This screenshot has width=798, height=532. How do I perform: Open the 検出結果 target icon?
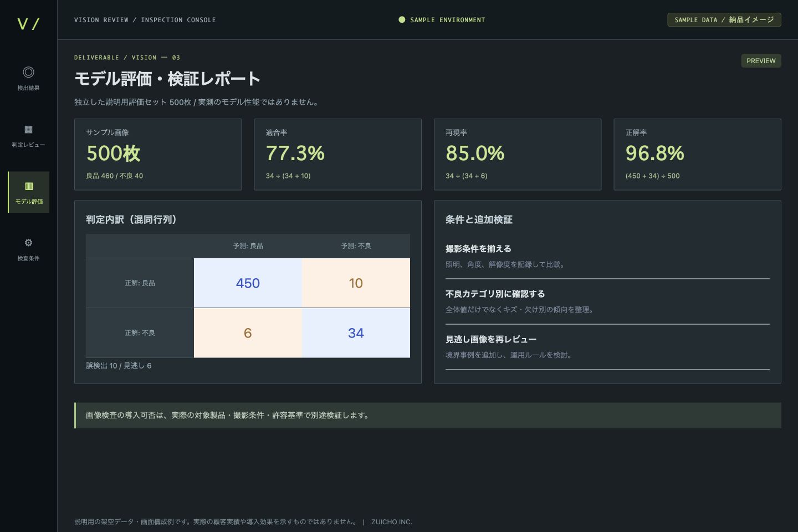coord(28,72)
